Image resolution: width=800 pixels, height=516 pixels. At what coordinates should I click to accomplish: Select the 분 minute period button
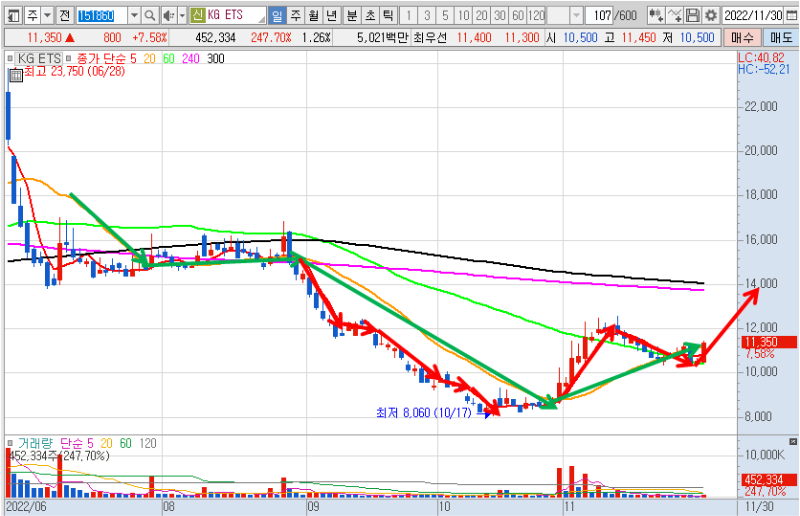[x=352, y=16]
